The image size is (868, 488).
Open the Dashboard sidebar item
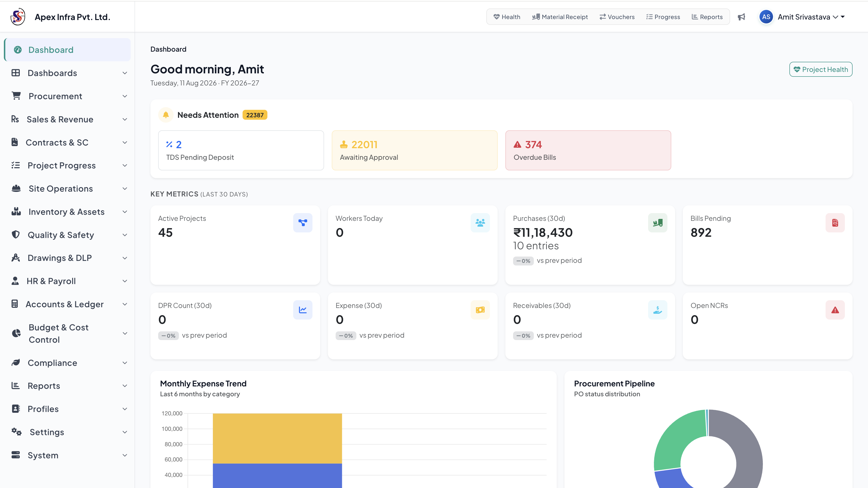68,50
